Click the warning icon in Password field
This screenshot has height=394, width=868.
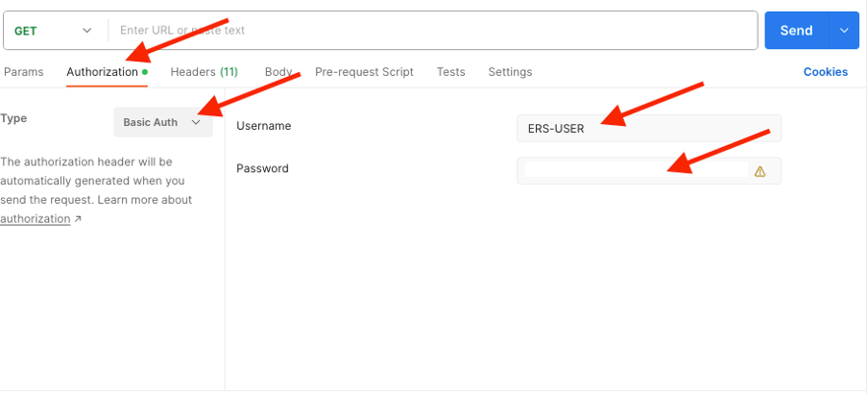click(759, 171)
